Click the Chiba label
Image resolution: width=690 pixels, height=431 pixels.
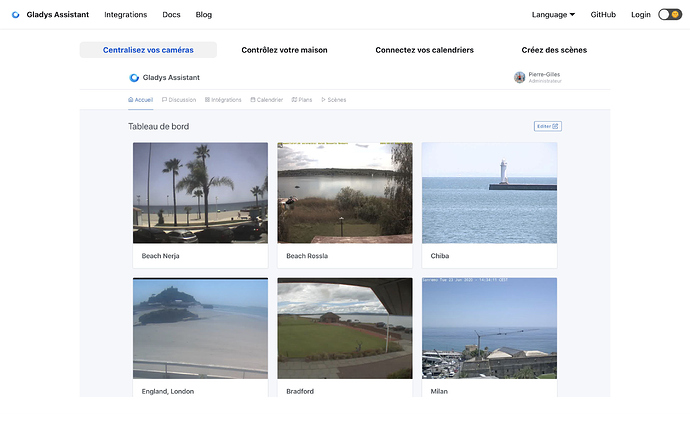[x=440, y=256]
